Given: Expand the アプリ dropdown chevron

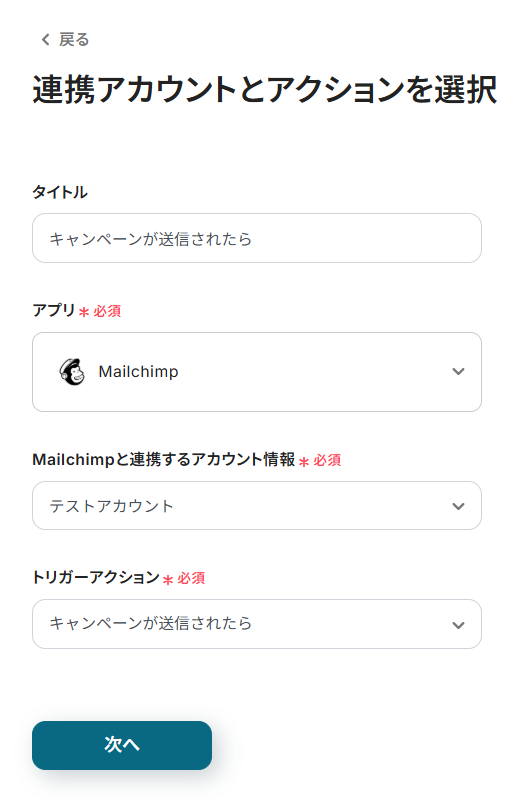Looking at the screenshot, I should 458,371.
